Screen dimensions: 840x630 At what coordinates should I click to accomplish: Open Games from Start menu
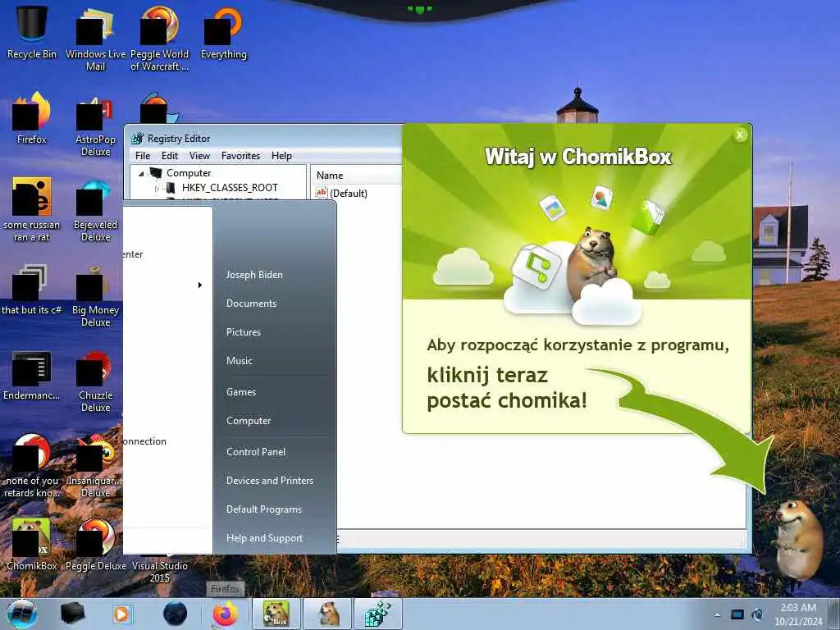click(x=241, y=392)
